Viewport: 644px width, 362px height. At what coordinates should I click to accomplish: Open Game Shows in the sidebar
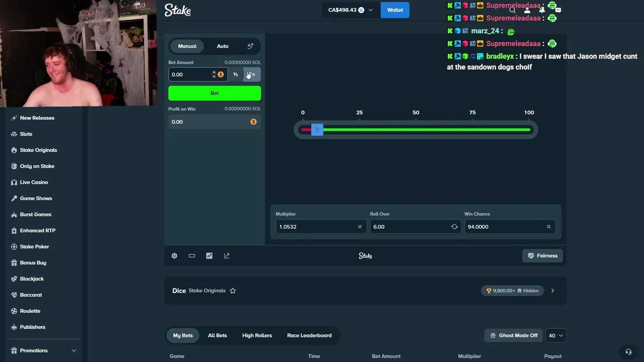tap(36, 198)
